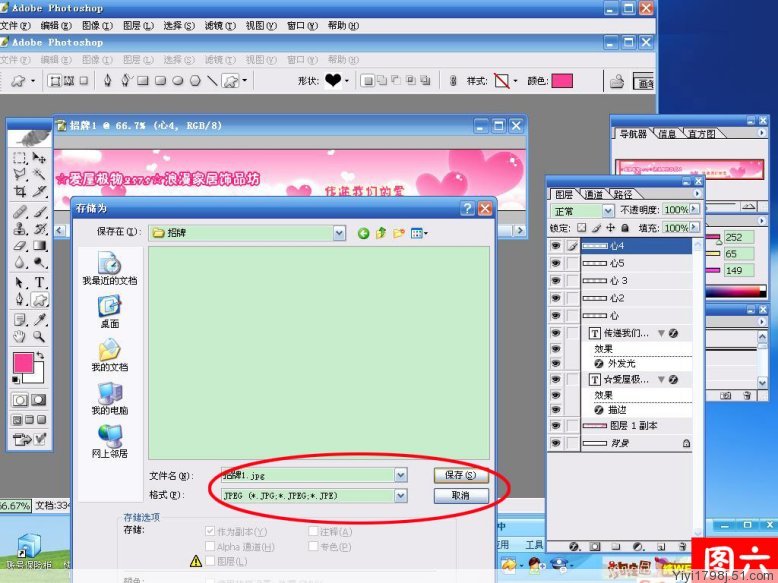778x583 pixels.
Task: Open My Computer location in Save As
Action: pyautogui.click(x=110, y=398)
